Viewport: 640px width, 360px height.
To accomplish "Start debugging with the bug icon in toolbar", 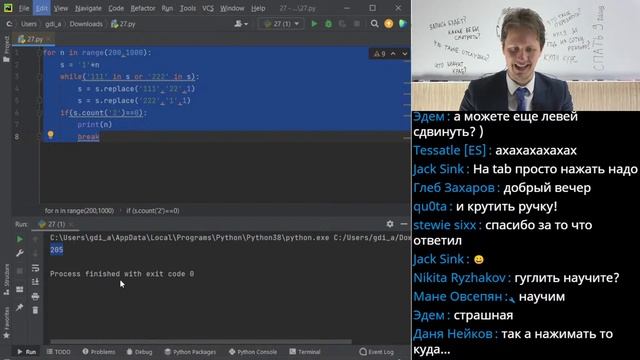I will pos(328,24).
